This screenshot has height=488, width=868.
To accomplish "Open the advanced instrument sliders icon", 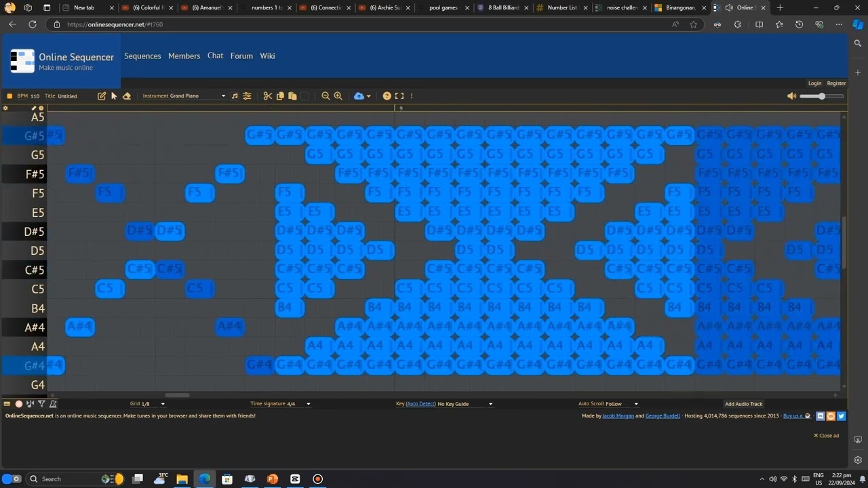I will [248, 96].
